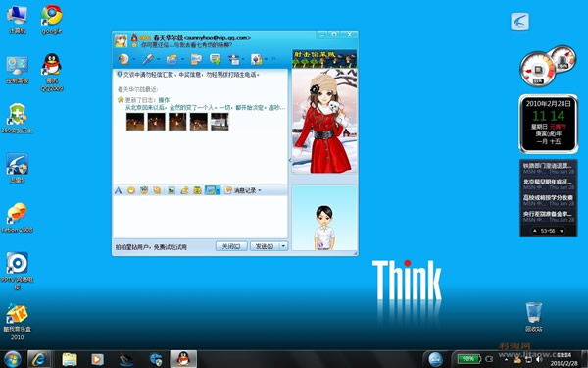Image resolution: width=588 pixels, height=368 pixels.
Task: Click the app sharing icon in chat toolbar
Action: [x=234, y=59]
